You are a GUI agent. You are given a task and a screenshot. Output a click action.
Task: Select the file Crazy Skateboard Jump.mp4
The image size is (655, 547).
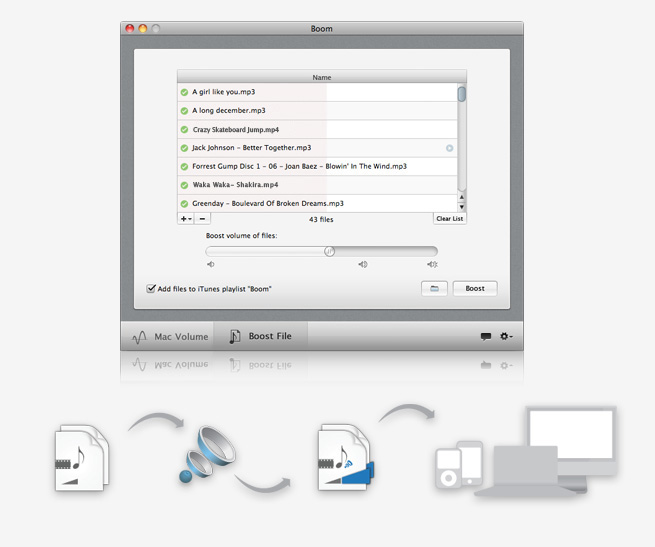pos(317,130)
